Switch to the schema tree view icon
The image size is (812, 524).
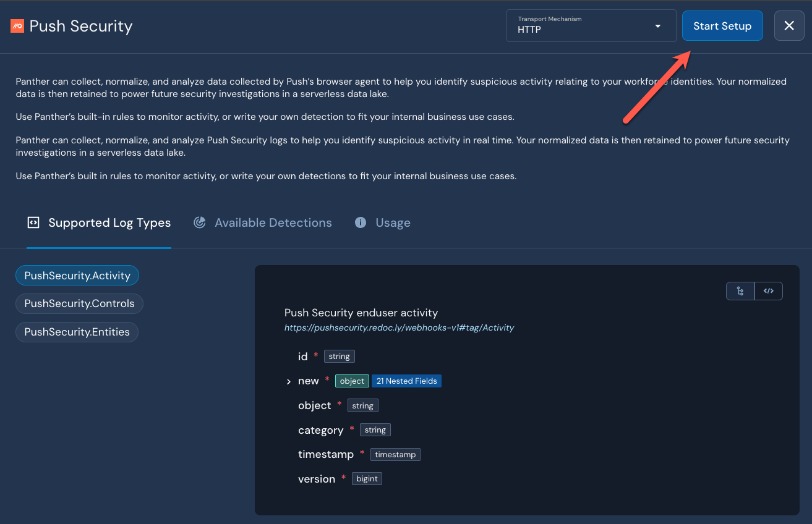point(740,291)
